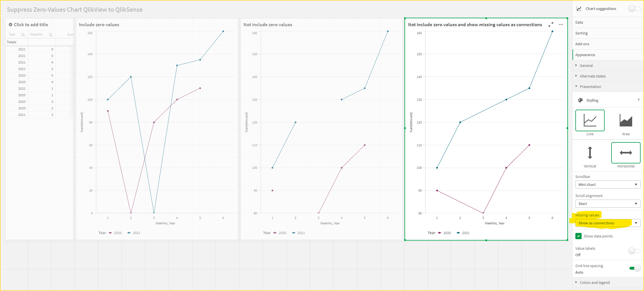Open the three-dot chart options menu
Image resolution: width=644 pixels, height=291 pixels.
[561, 25]
